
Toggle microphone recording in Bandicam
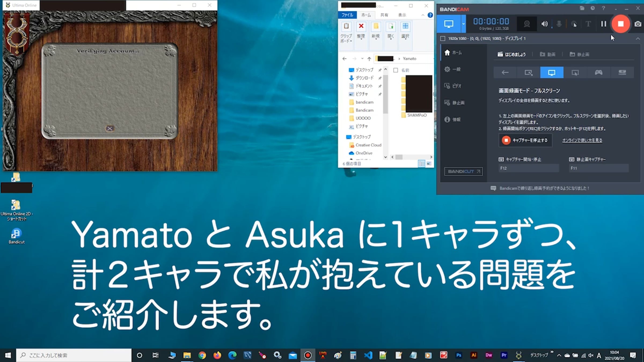559,24
